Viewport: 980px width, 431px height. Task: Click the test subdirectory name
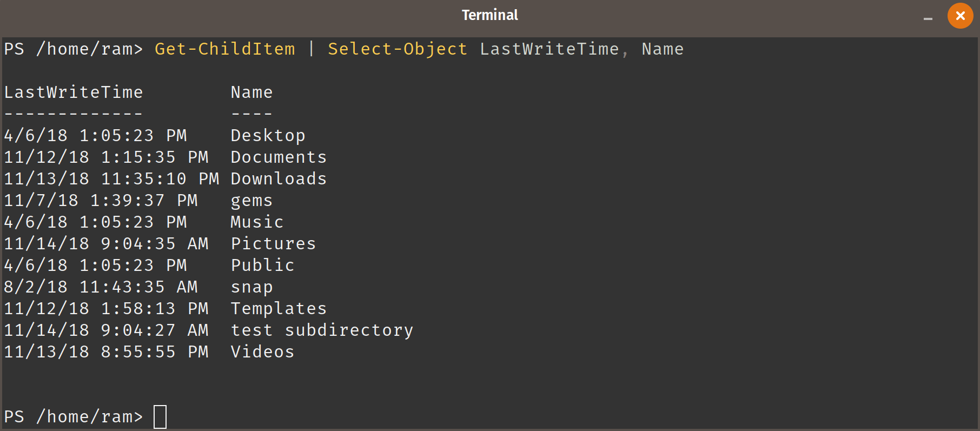point(322,330)
